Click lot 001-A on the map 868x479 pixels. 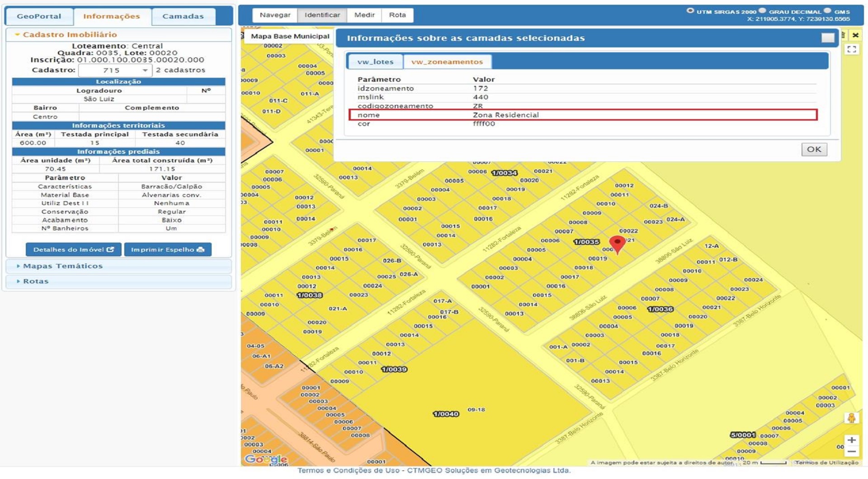click(x=558, y=347)
